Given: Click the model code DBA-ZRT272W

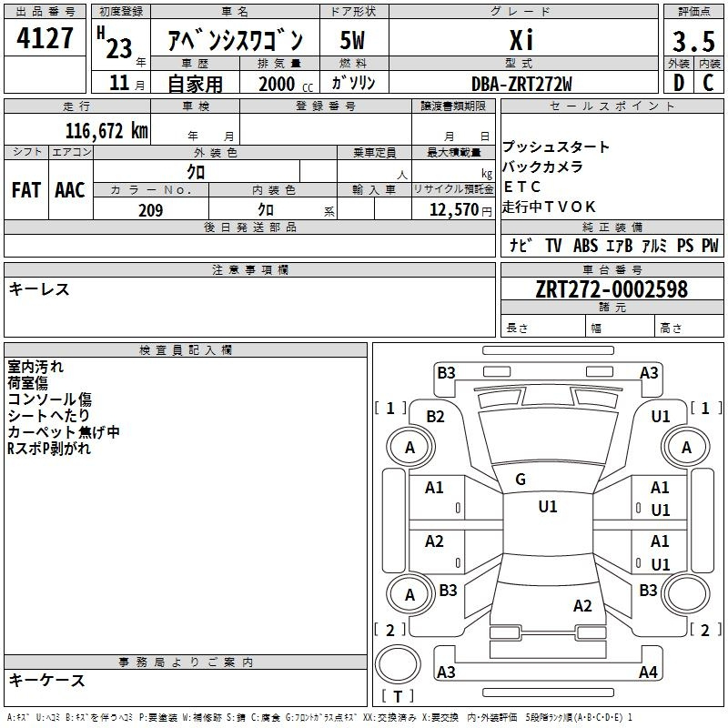Looking at the screenshot, I should click(521, 84).
